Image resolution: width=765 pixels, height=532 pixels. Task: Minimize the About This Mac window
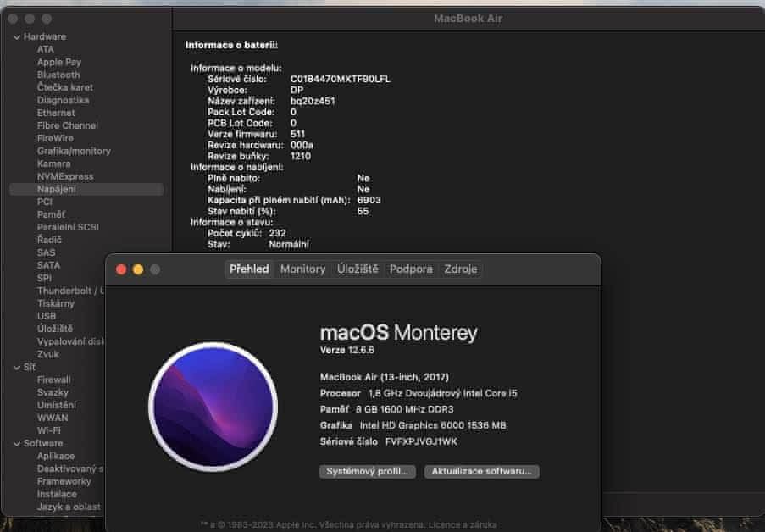click(138, 269)
